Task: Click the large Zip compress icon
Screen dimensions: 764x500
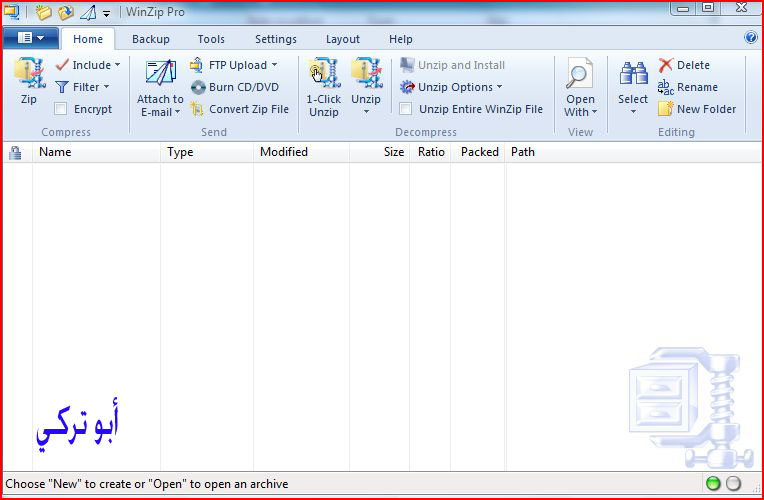Action: tap(30, 73)
